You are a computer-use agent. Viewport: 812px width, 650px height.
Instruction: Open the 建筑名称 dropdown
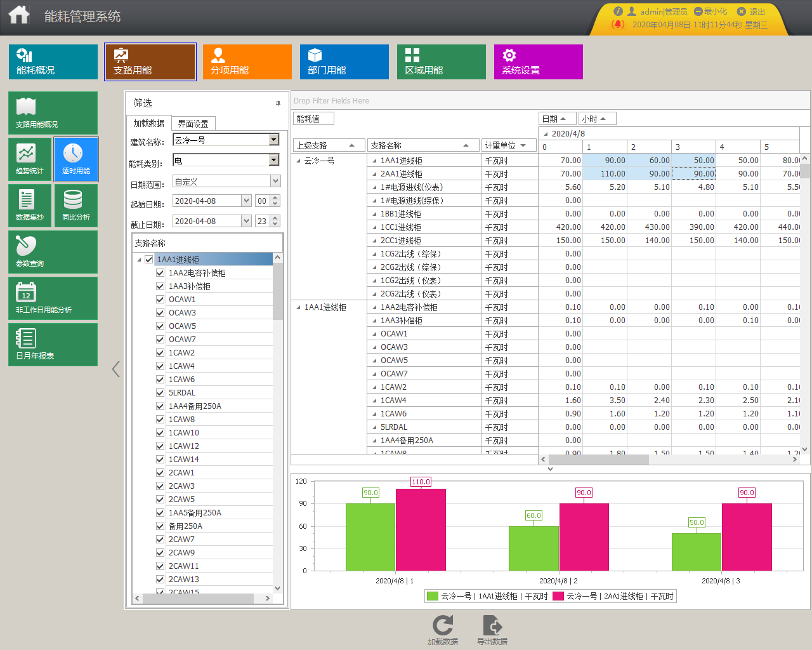(274, 140)
